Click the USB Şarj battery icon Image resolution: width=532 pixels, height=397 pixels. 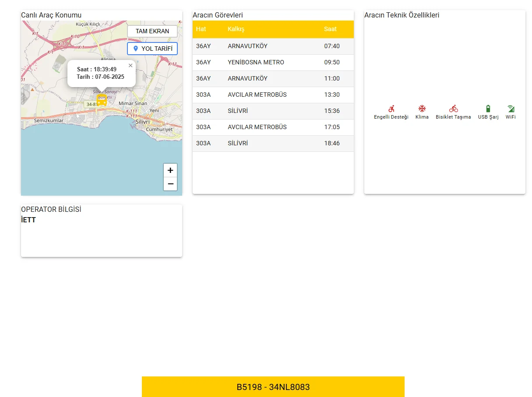tap(488, 109)
